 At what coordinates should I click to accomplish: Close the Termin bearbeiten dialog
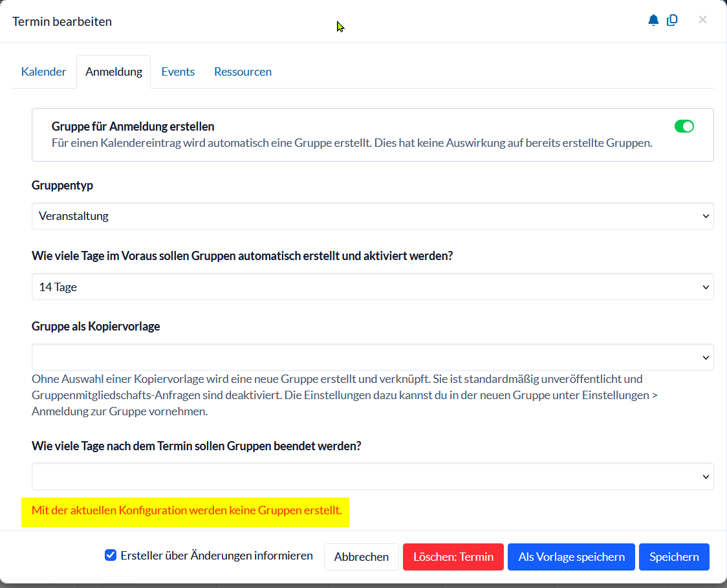coord(702,19)
